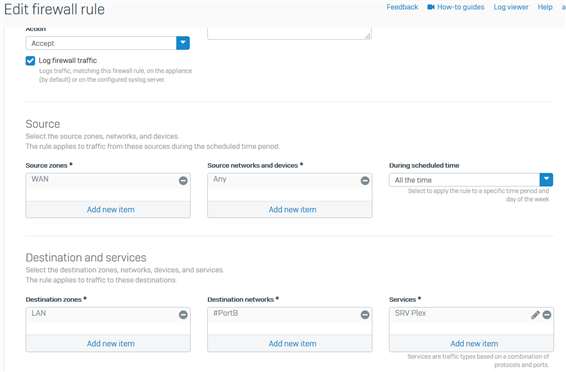Open the During scheduled time dropdown arrow
Screen dimensions: 566x372
(546, 179)
